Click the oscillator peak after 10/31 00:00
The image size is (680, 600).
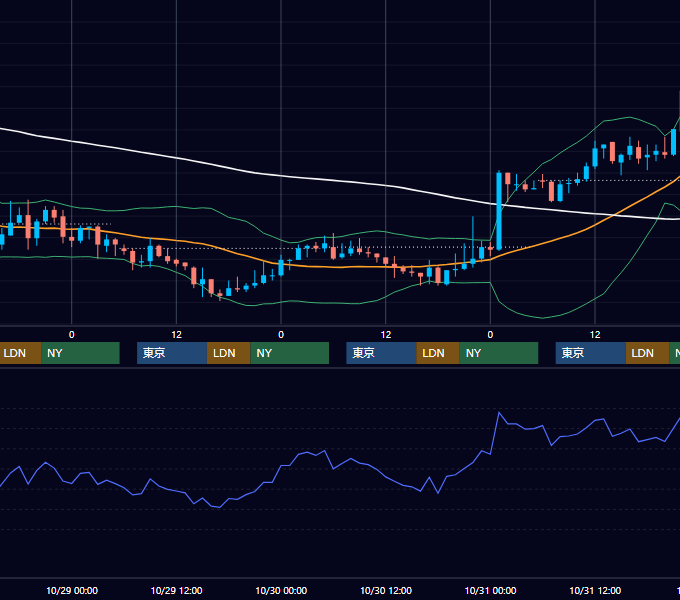pyautogui.click(x=499, y=413)
